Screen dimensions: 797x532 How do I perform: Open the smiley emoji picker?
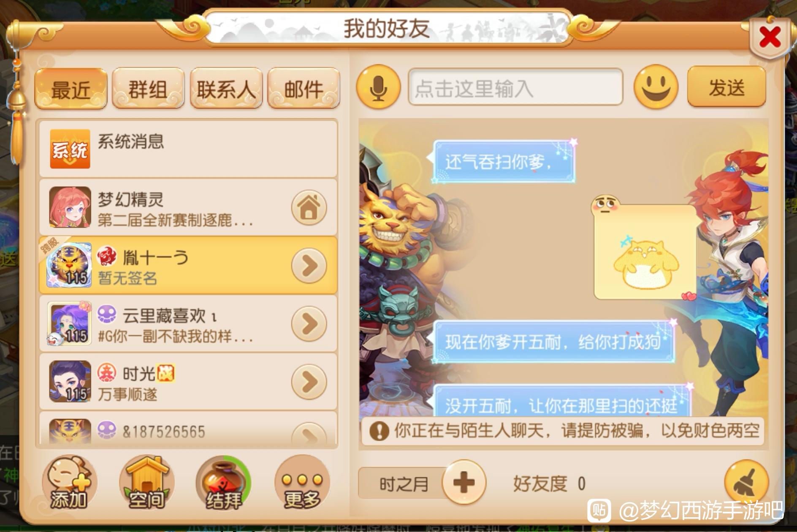(656, 87)
